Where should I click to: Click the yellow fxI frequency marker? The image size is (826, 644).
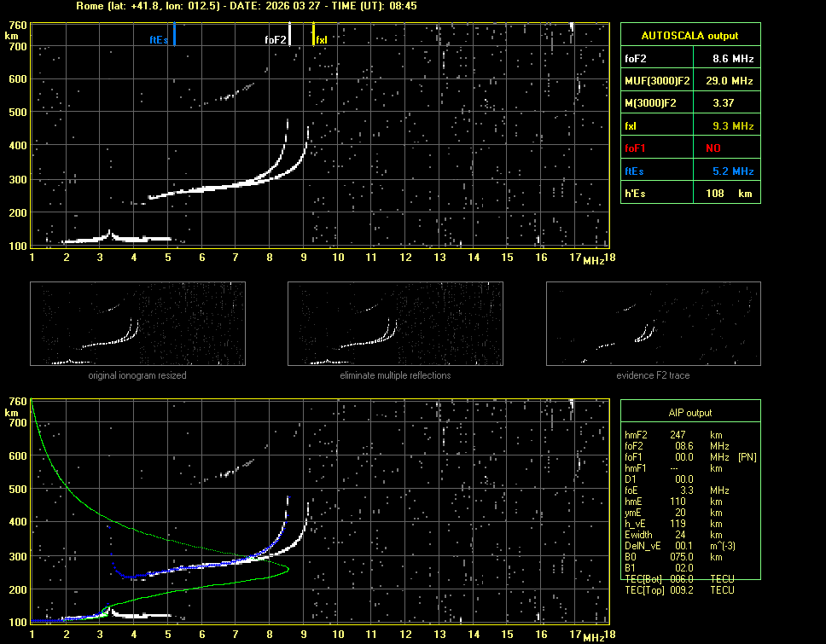tap(313, 35)
